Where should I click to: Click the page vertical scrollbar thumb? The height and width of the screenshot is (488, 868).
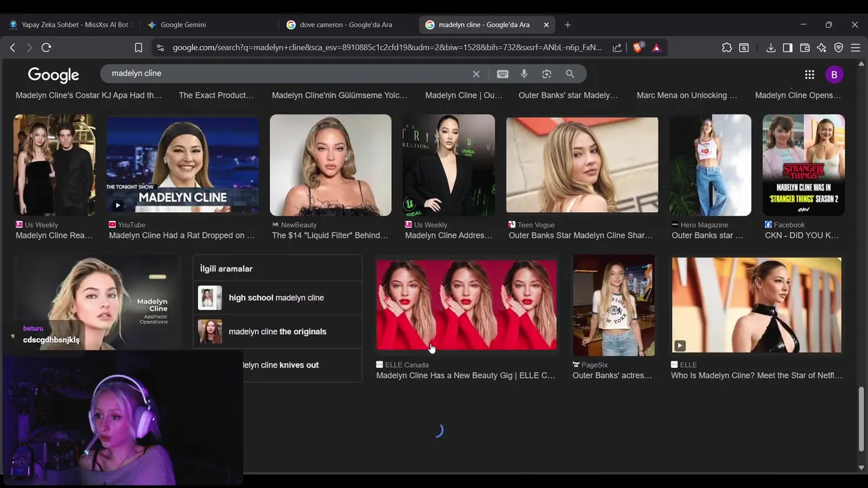pyautogui.click(x=862, y=419)
